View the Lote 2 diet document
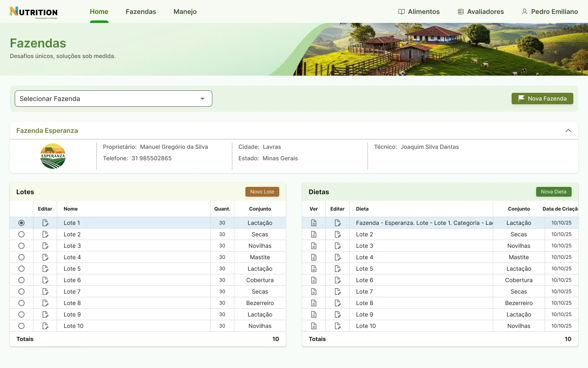The image size is (588, 368). (x=314, y=234)
